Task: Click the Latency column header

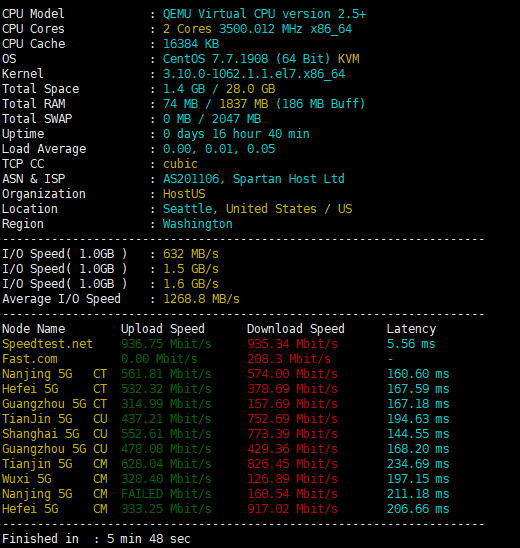Action: [x=411, y=329]
